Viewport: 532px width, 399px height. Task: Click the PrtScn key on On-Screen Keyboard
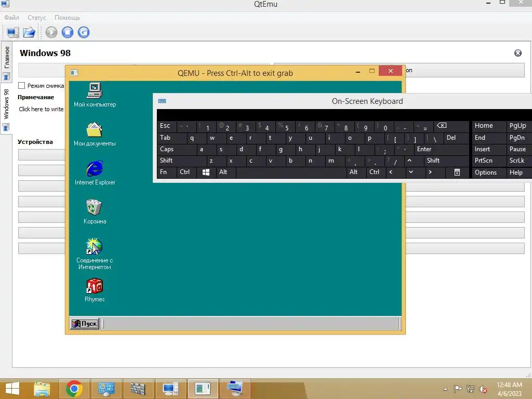click(x=488, y=161)
